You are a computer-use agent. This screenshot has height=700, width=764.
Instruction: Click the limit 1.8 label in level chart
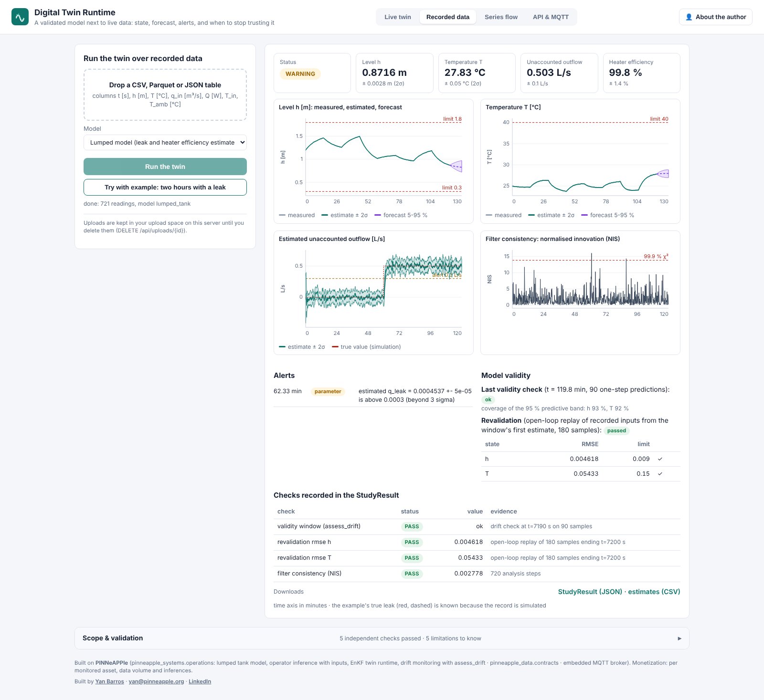[x=452, y=119]
